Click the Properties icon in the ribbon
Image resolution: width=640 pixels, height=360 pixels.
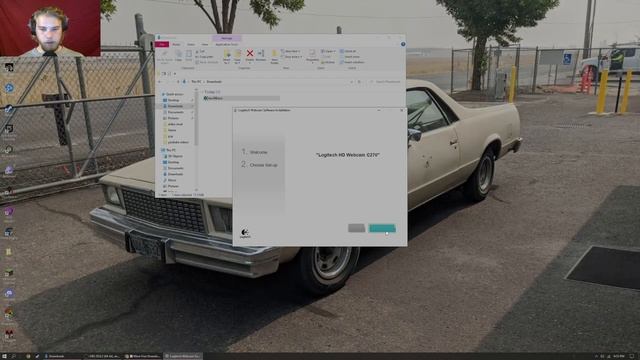click(312, 56)
